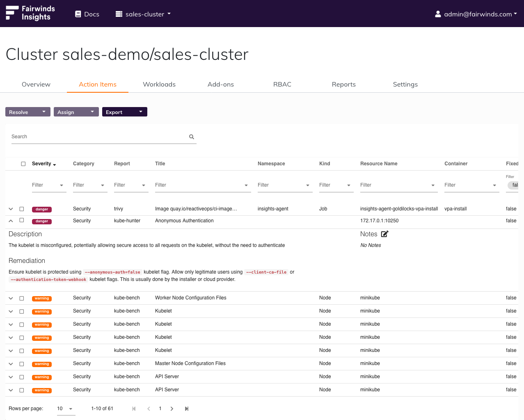Expand the Master Node Configuration Files row
The height and width of the screenshot is (420, 524).
coord(11,364)
